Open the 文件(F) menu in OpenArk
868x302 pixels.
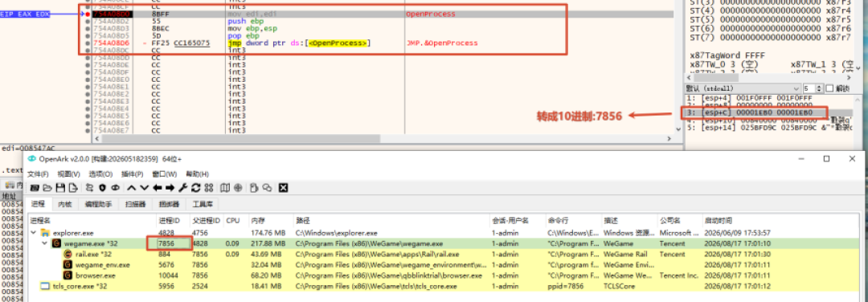click(39, 174)
